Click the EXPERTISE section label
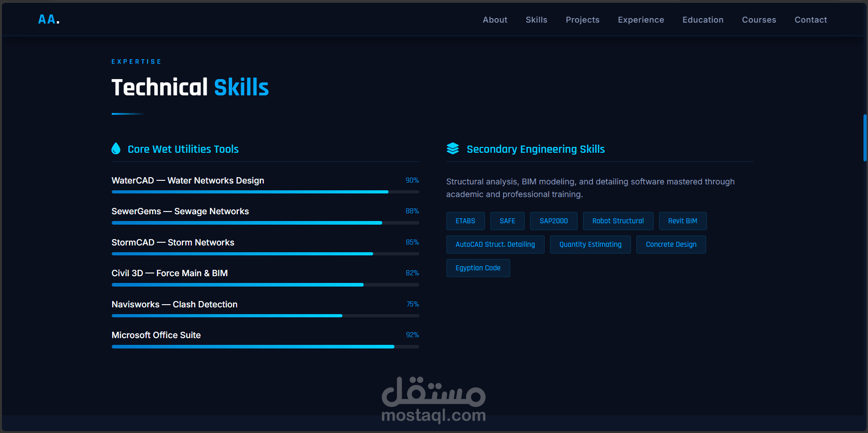Image resolution: width=868 pixels, height=433 pixels. [136, 61]
